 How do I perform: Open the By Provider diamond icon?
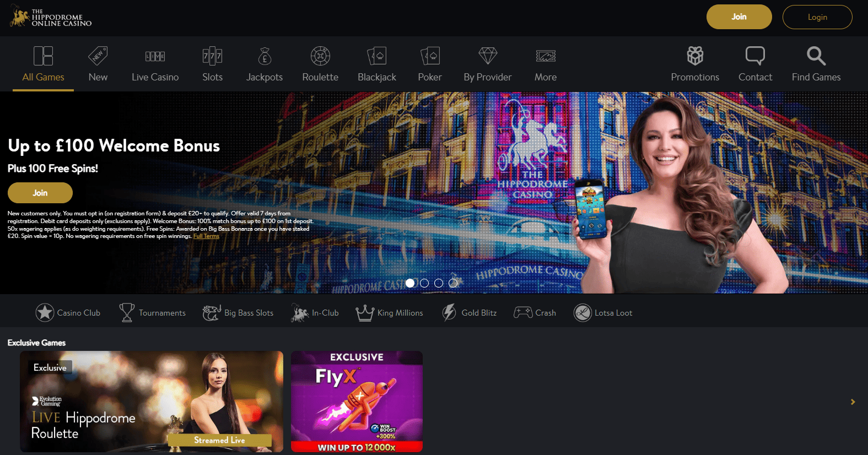[488, 56]
